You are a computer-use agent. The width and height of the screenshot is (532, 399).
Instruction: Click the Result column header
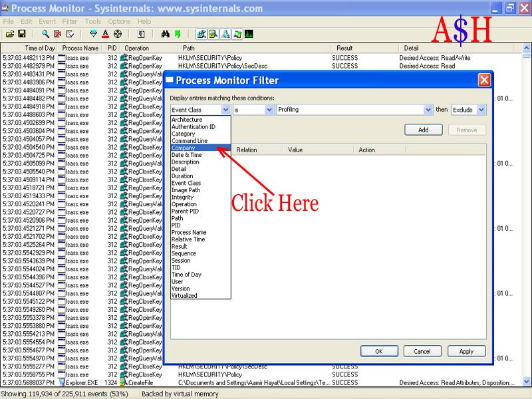pos(364,48)
